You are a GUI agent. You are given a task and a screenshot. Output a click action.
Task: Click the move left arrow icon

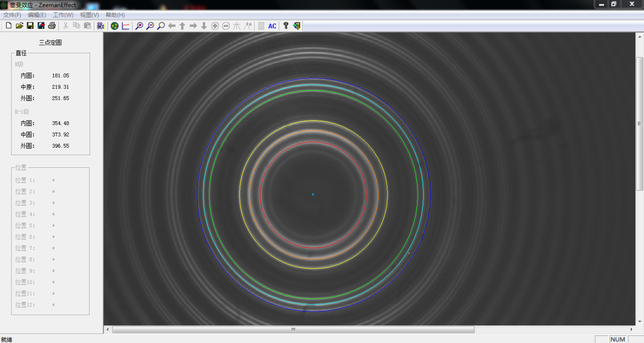[x=172, y=26]
